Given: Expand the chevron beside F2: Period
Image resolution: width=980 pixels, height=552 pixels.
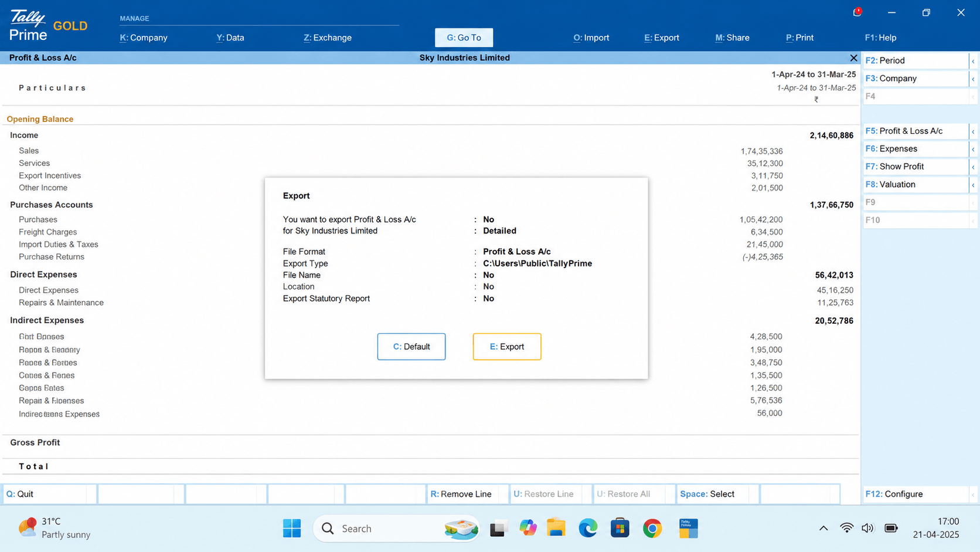Looking at the screenshot, I should tap(973, 60).
